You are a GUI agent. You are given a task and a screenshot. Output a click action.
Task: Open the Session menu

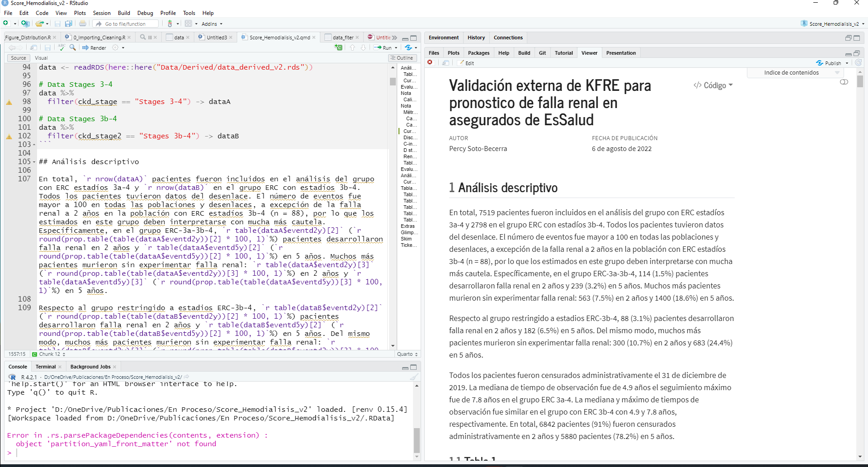click(x=102, y=13)
